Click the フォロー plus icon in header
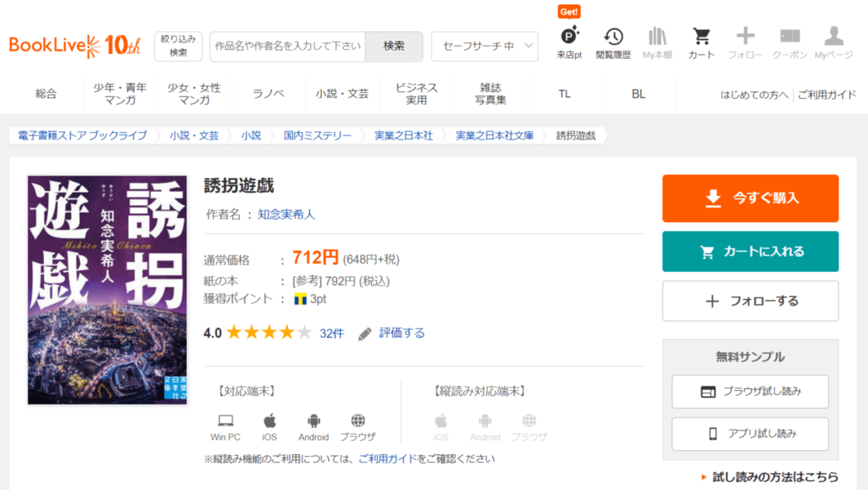Screen dimensions: 868x490 coord(745,37)
